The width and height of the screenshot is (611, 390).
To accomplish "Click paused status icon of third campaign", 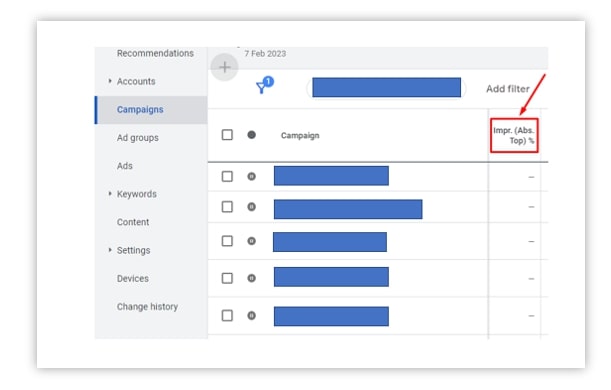I will pyautogui.click(x=252, y=241).
